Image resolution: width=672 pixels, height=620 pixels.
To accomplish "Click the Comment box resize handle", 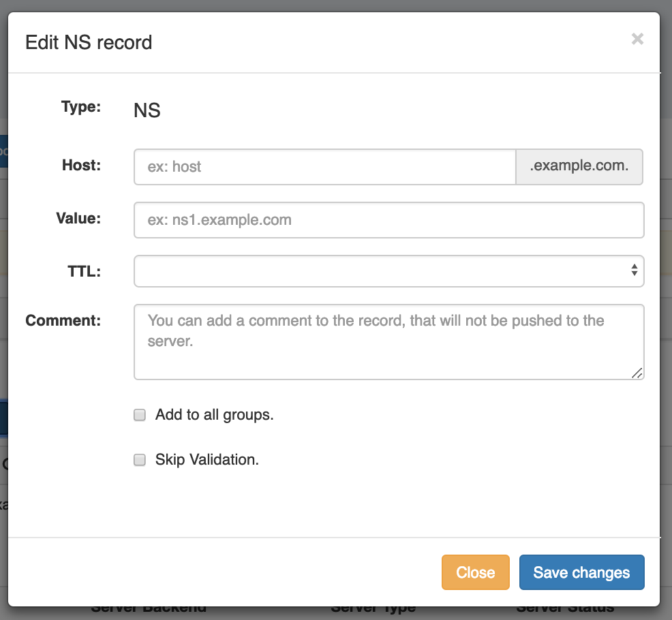I will coord(637,373).
